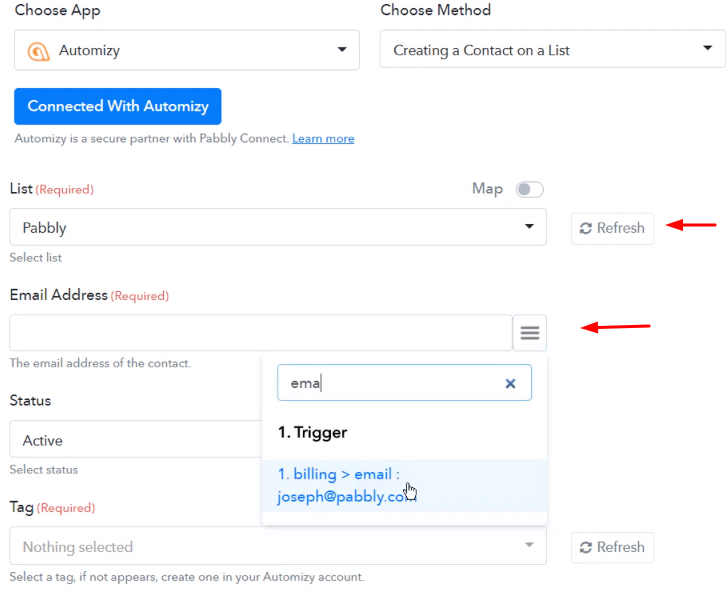Click the 'Select status' helper text

point(44,470)
